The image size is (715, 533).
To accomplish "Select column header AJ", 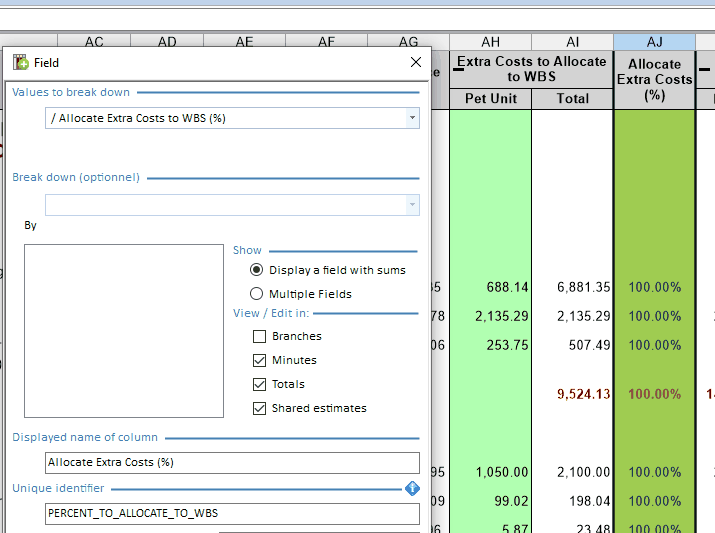I will tap(654, 41).
